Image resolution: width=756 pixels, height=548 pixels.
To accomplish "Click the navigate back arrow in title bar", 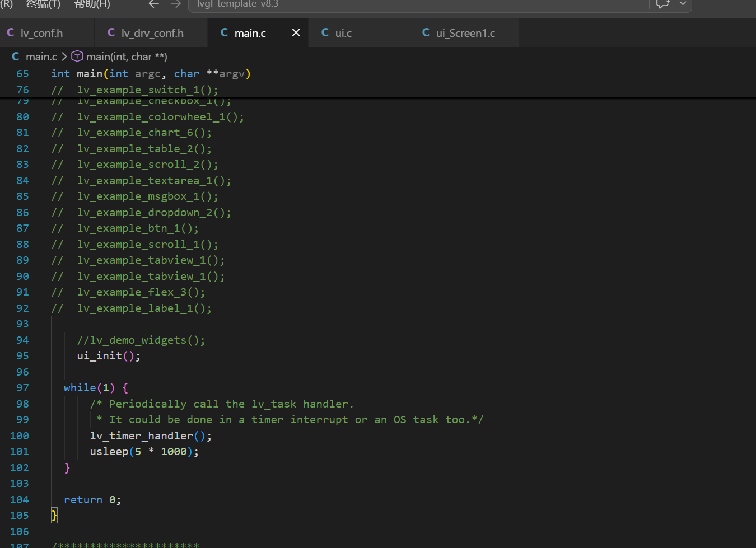I will (154, 4).
